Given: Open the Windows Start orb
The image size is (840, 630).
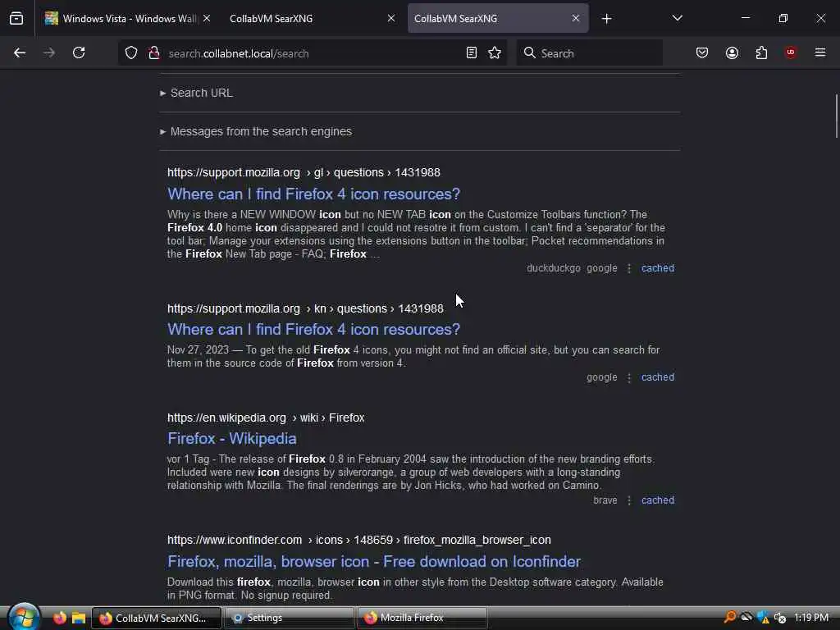Looking at the screenshot, I should (x=24, y=617).
